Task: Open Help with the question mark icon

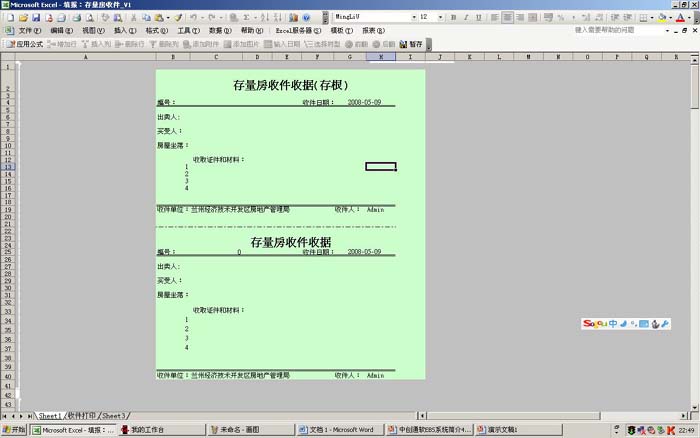Action: (x=307, y=18)
